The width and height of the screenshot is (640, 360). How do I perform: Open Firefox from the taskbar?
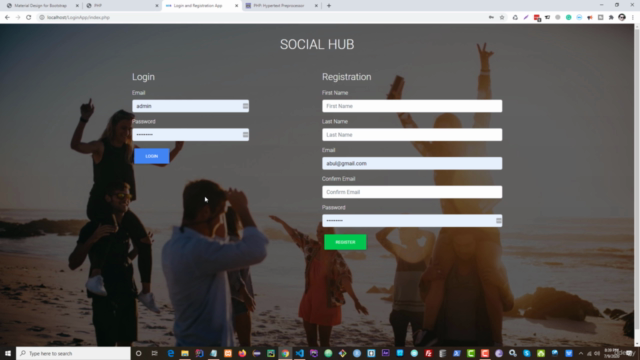(242, 353)
